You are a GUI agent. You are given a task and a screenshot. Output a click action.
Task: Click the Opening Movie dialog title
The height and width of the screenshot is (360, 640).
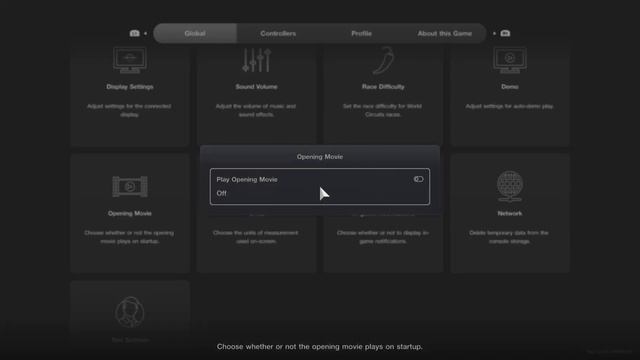pos(320,157)
